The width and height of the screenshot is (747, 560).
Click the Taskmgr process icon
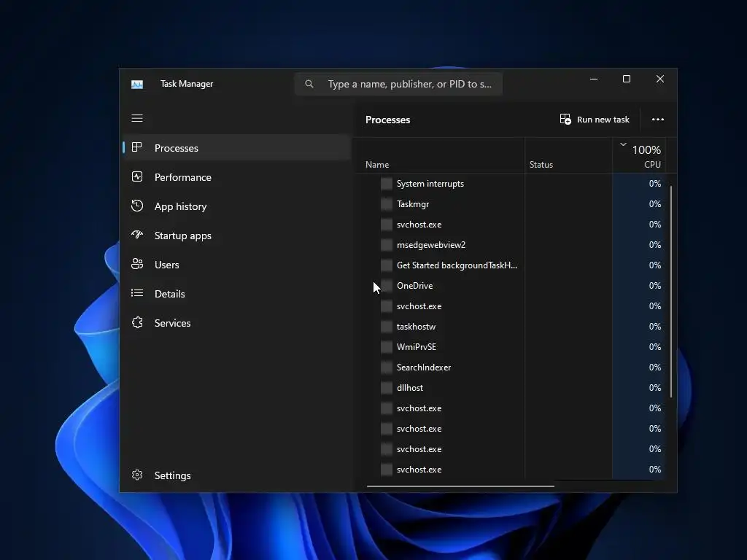pyautogui.click(x=387, y=204)
